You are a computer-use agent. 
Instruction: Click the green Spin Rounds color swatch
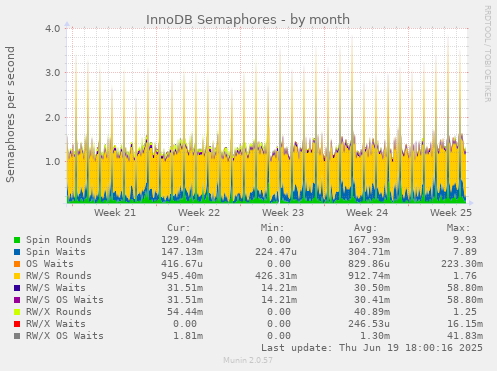(17, 240)
